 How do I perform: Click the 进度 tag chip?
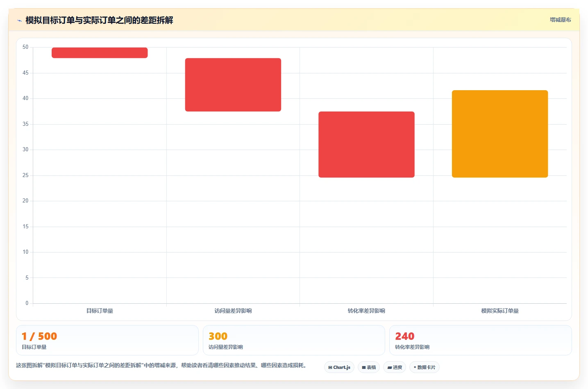point(395,367)
